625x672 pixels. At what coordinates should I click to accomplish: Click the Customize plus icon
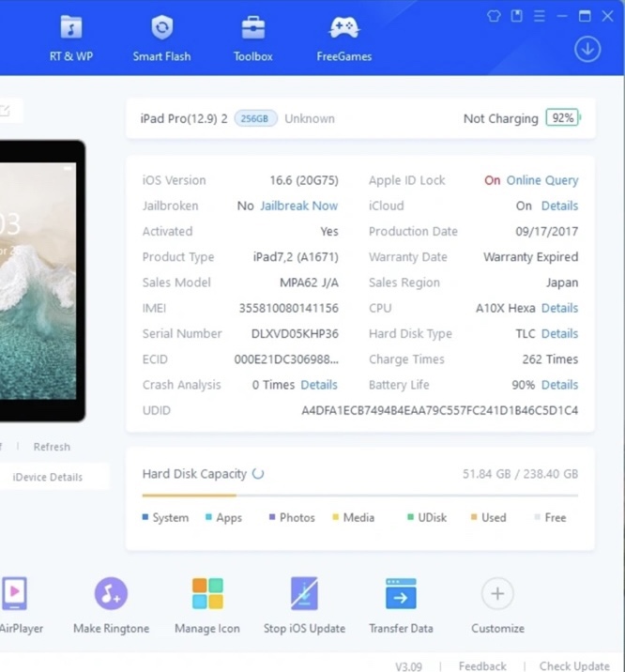(497, 593)
